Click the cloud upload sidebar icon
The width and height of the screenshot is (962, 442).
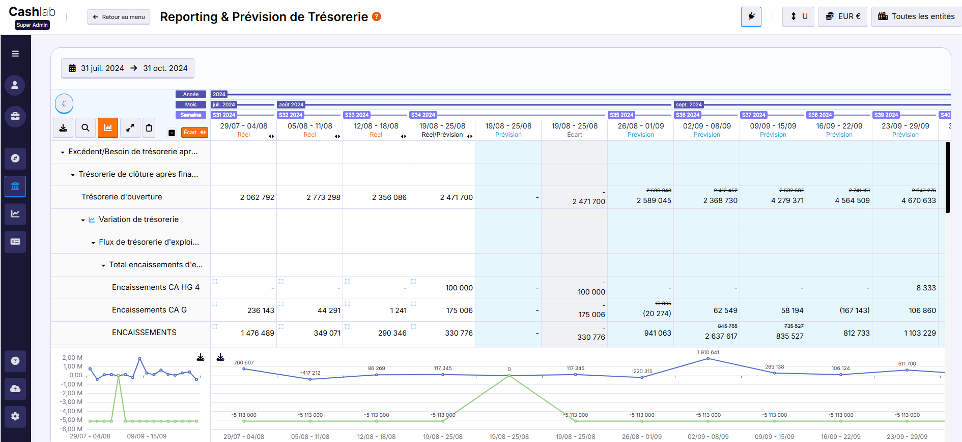click(15, 388)
